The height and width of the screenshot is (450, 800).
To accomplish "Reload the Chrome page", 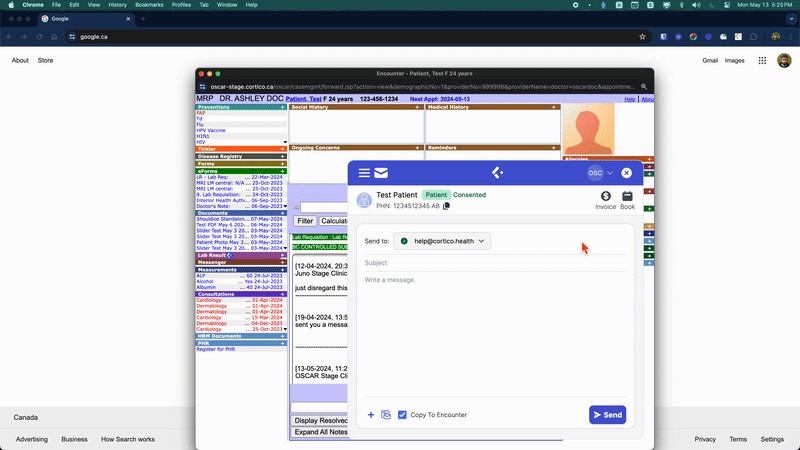I will [x=39, y=37].
